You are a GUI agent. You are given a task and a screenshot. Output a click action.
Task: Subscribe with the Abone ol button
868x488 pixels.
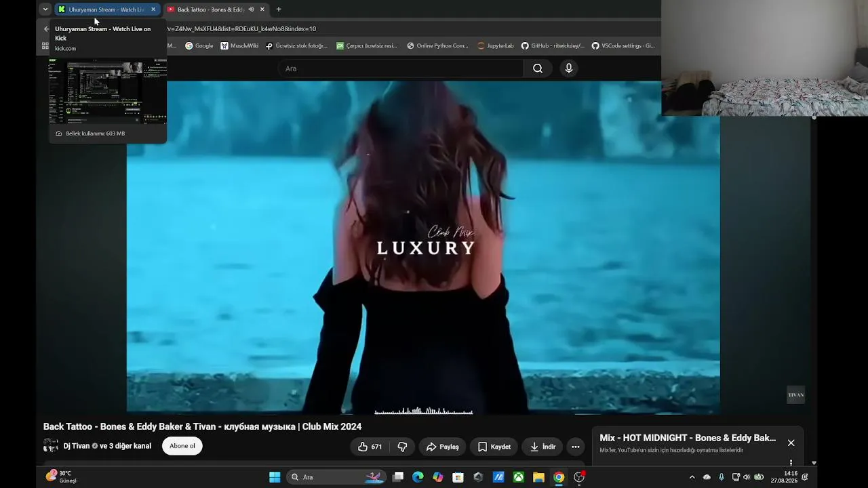[182, 446]
